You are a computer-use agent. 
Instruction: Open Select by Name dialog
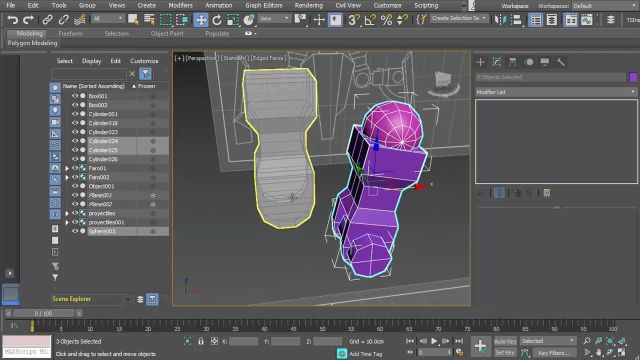coord(149,20)
